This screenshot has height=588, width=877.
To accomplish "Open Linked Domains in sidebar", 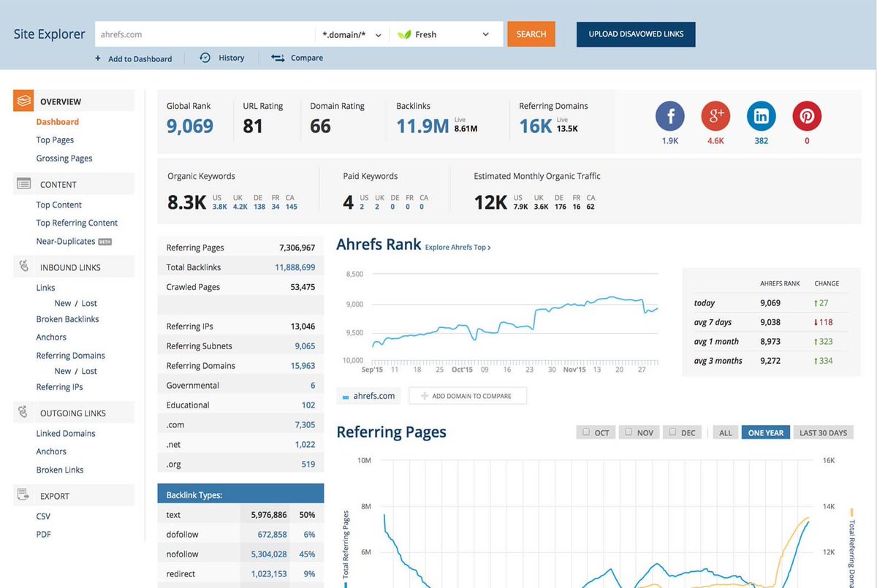I will (x=66, y=433).
